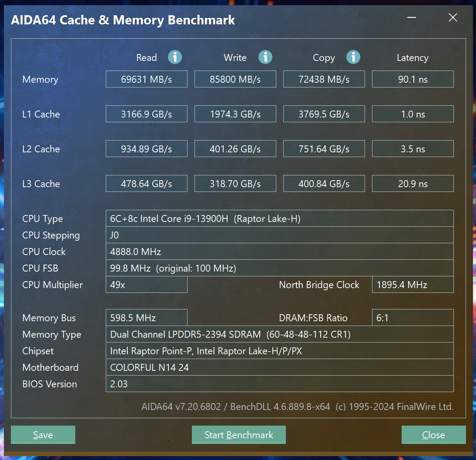The image size is (476, 460).
Task: Click the AIDA64 v7.20.6802 version text
Action: tap(181, 406)
